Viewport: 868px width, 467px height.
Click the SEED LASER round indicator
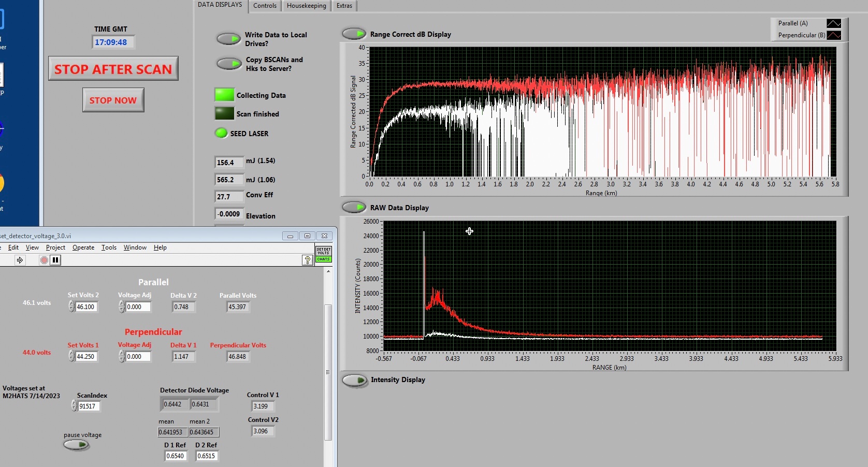coord(221,133)
